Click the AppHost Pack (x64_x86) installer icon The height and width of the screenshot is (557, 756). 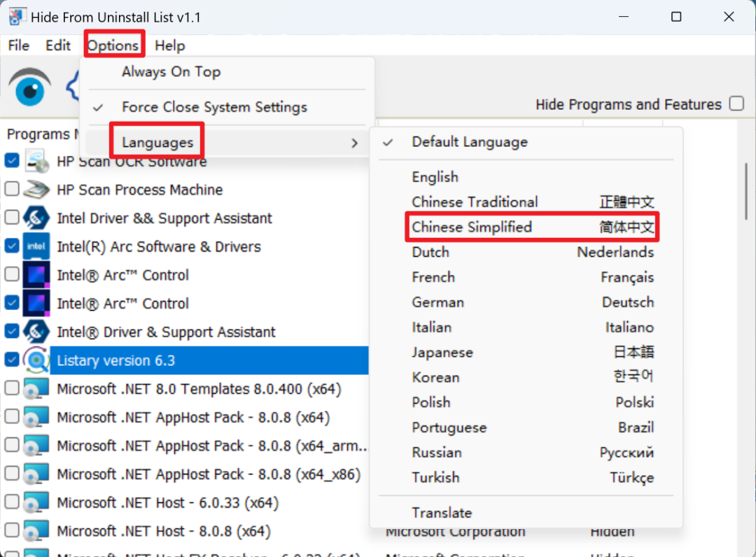click(x=36, y=474)
